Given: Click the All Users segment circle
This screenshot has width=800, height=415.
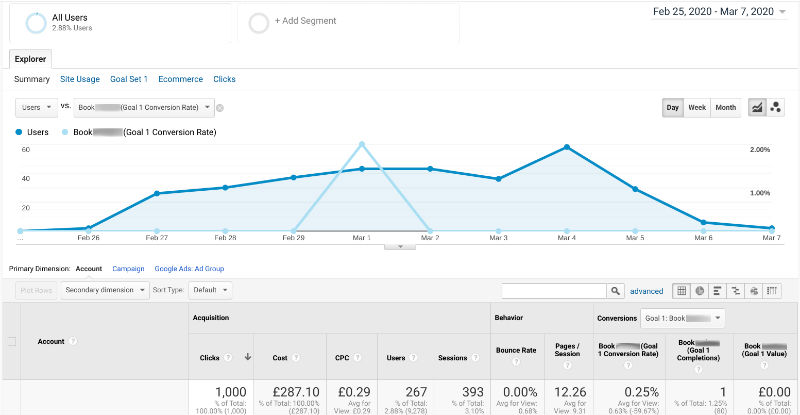Looking at the screenshot, I should [x=36, y=23].
